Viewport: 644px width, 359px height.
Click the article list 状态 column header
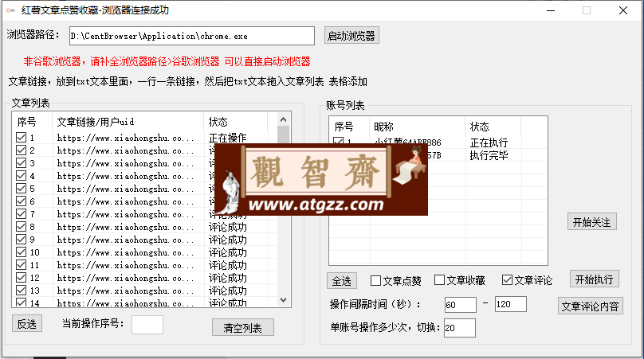[x=235, y=122]
